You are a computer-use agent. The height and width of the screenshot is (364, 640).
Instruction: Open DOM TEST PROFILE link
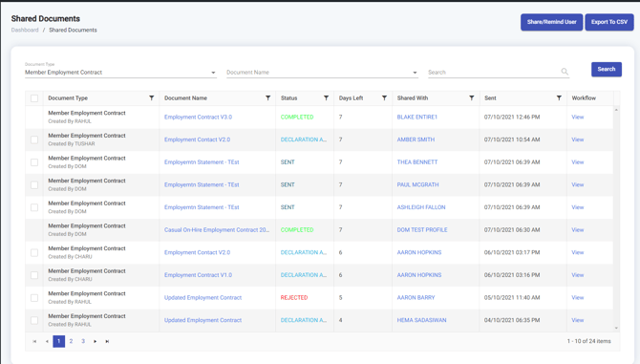[422, 229]
